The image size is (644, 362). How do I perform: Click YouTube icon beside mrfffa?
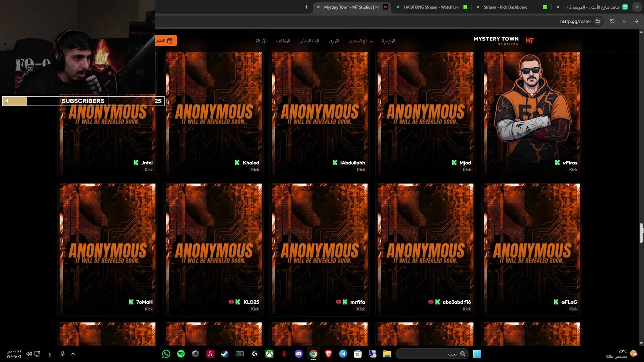pyautogui.click(x=339, y=302)
